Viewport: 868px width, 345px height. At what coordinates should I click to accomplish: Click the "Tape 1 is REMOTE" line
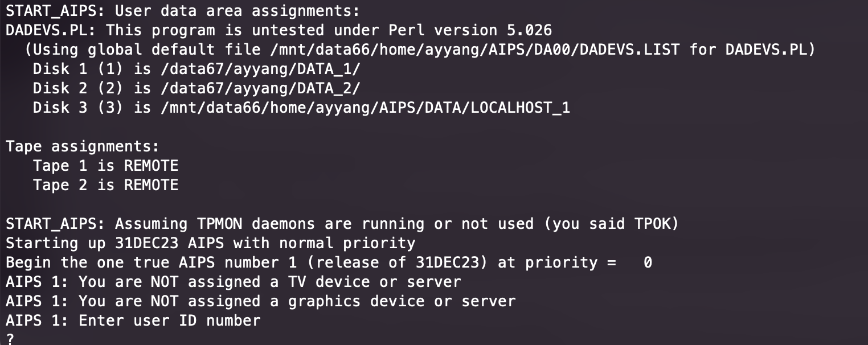(x=105, y=166)
